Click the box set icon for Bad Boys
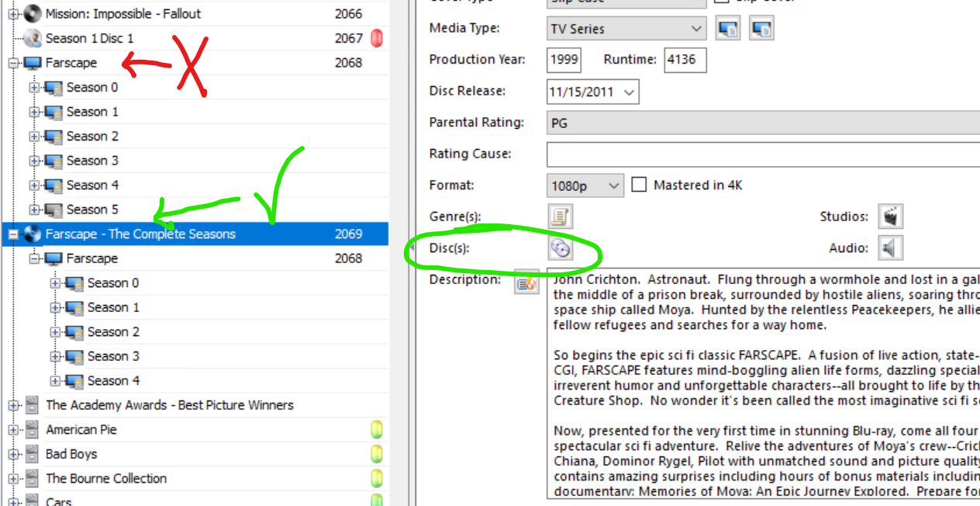The width and height of the screenshot is (980, 506). coord(33,454)
